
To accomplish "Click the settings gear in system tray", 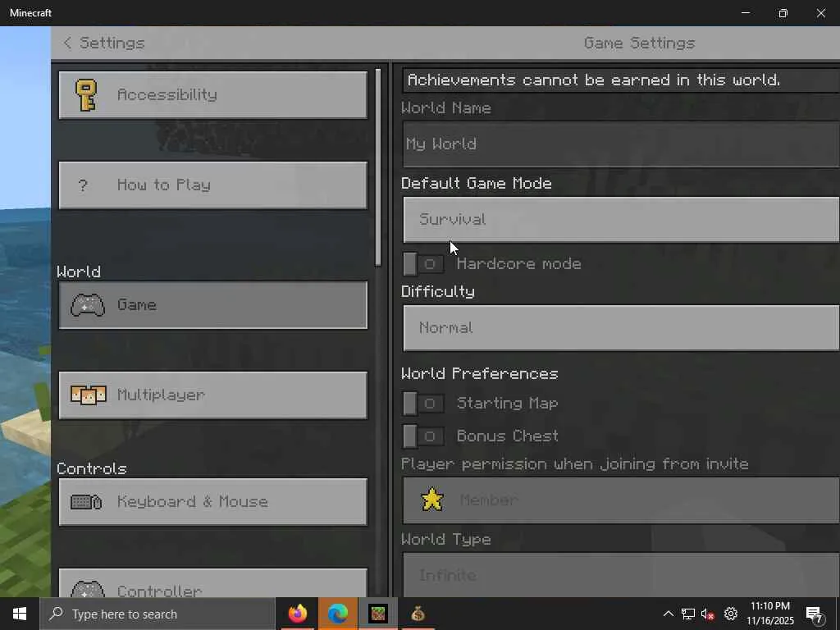I will 731,614.
